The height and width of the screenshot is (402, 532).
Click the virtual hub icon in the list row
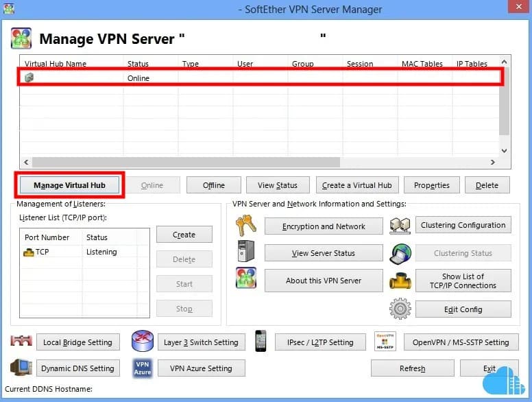[29, 78]
